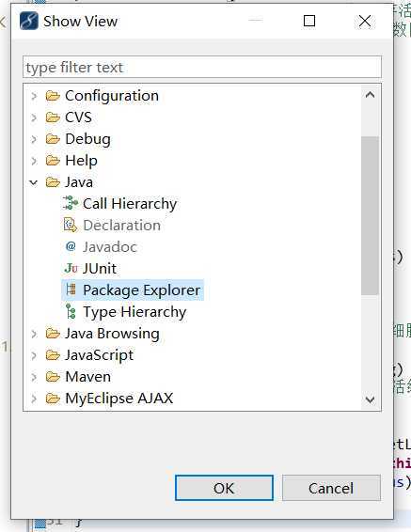Click the MyEclipse logo in title bar
411x532 pixels.
tap(29, 21)
